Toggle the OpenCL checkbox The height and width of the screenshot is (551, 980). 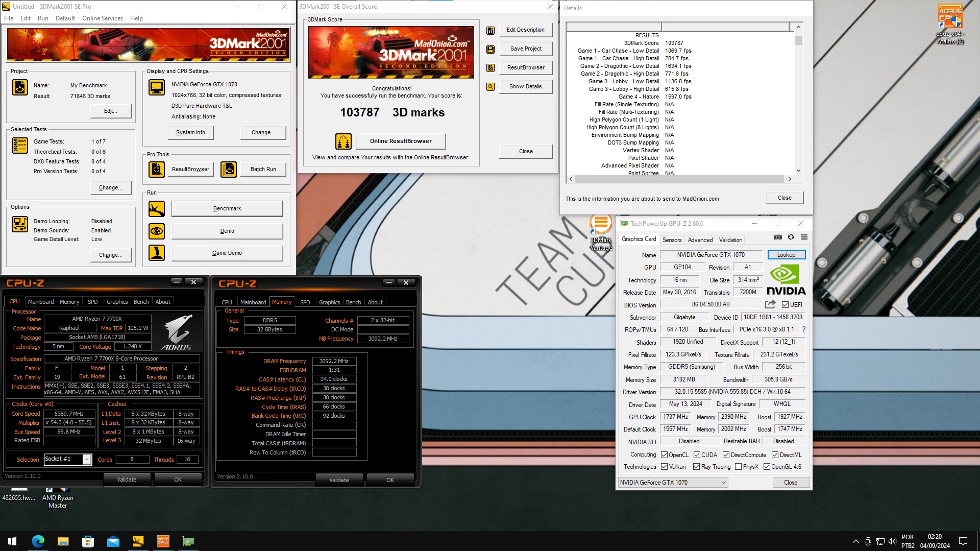(x=664, y=455)
